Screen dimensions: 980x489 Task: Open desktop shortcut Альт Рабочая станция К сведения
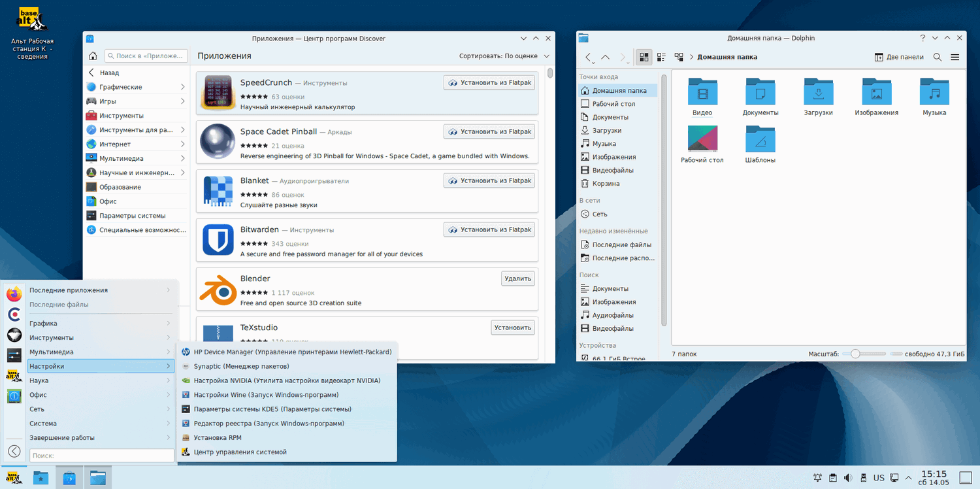32,34
